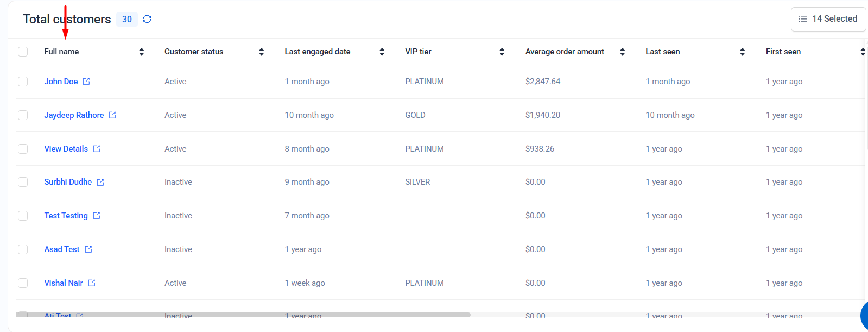This screenshot has height=332, width=868.
Task: Click external link icon beside View Details
Action: click(97, 149)
